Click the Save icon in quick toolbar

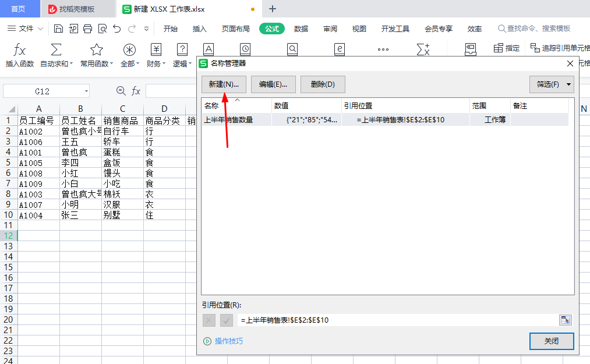58,29
